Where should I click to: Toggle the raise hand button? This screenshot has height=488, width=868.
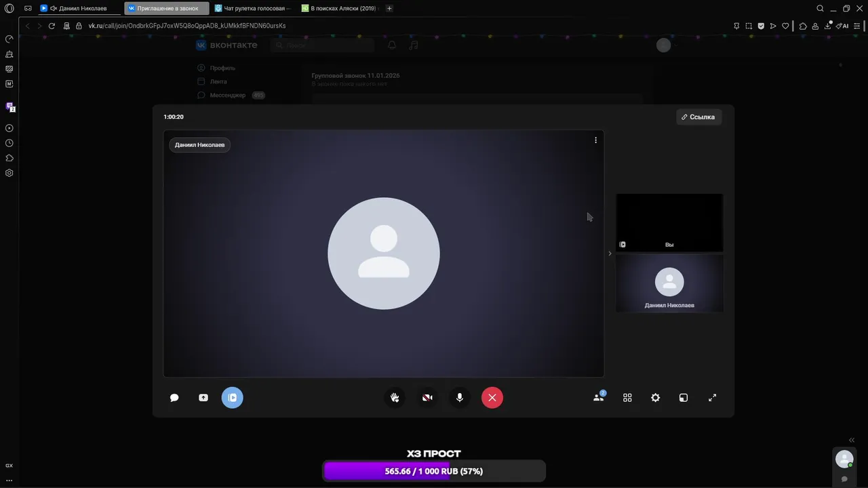tap(395, 398)
